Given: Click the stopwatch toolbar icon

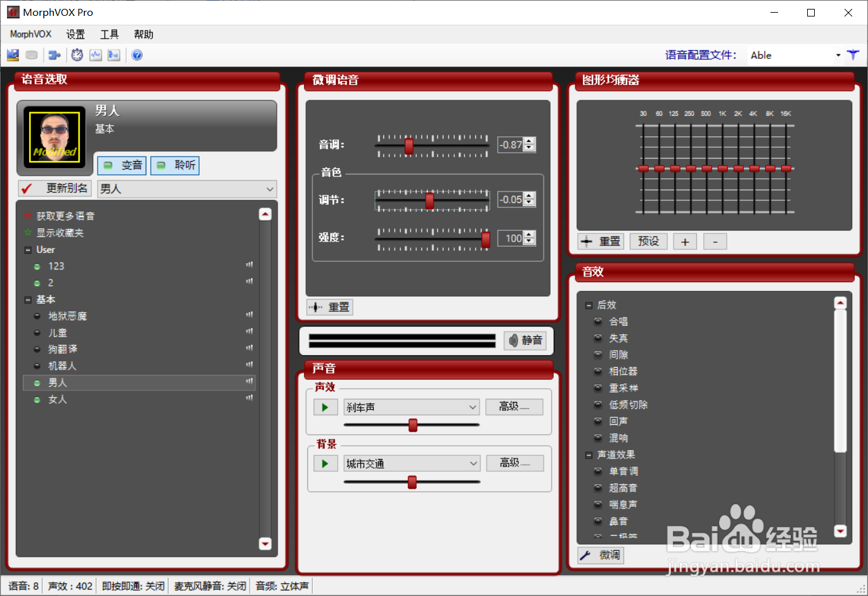Looking at the screenshot, I should (x=77, y=55).
